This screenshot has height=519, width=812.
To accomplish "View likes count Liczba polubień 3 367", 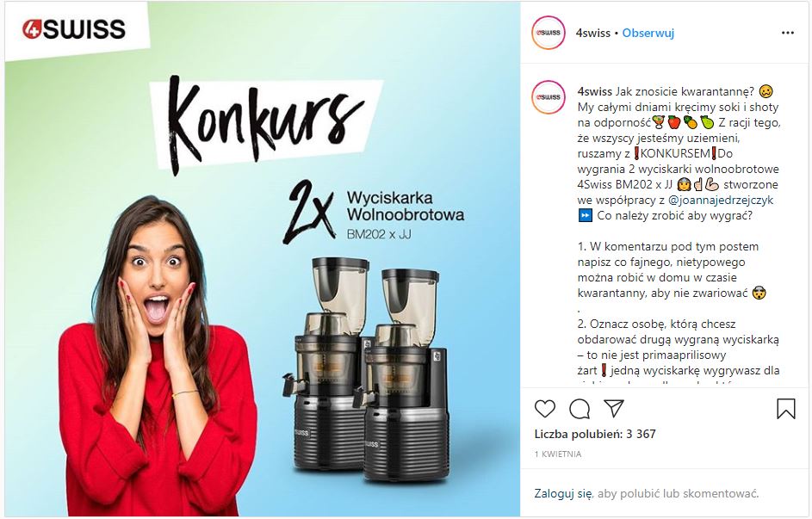I will [x=595, y=434].
